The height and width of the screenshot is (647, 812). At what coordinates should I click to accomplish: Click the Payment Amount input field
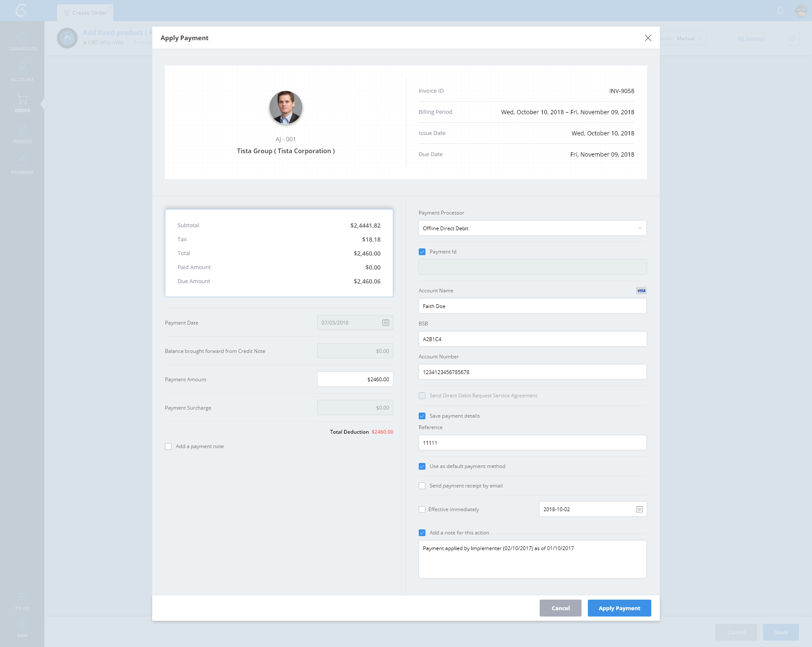tap(355, 379)
